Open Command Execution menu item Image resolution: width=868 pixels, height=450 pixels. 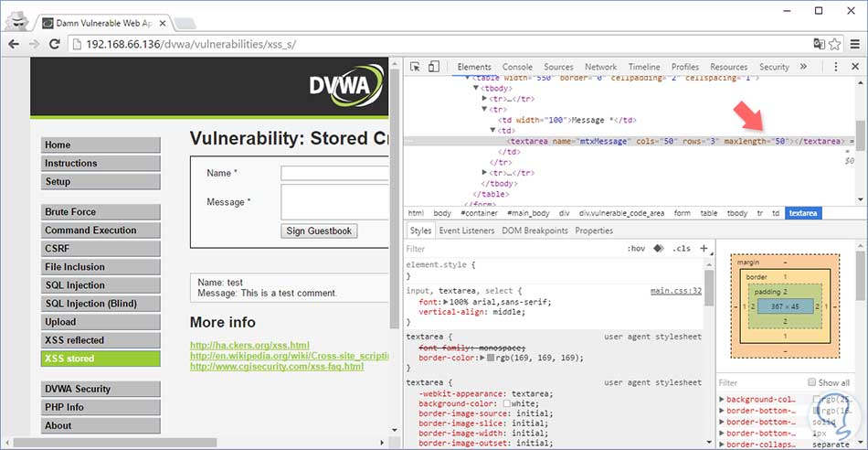[101, 230]
